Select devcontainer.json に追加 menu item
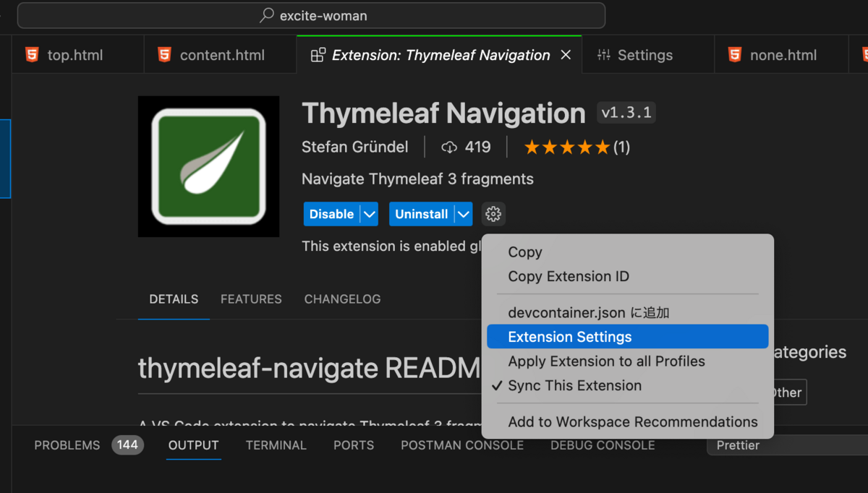 click(628, 313)
